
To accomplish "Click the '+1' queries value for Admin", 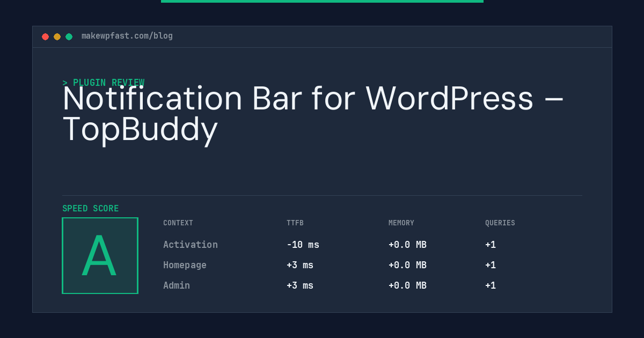I will 491,285.
